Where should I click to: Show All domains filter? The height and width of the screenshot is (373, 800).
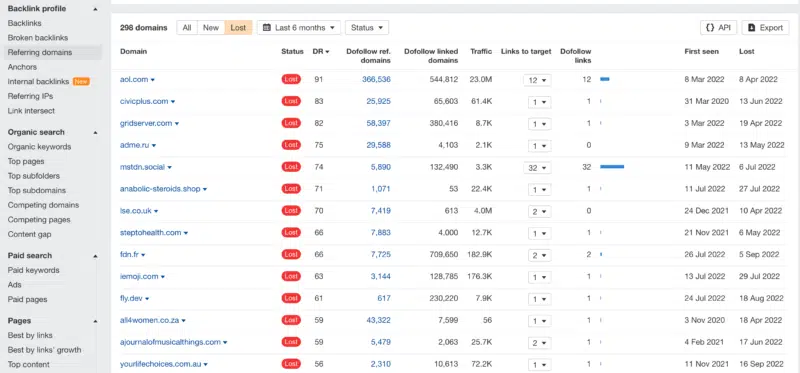pos(187,28)
